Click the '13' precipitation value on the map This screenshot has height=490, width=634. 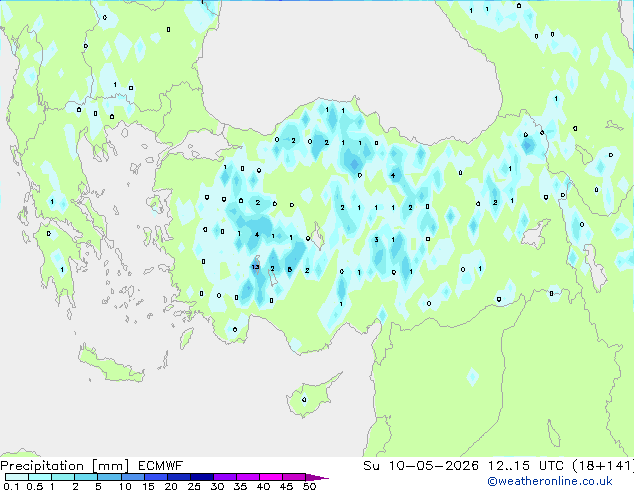point(255,267)
